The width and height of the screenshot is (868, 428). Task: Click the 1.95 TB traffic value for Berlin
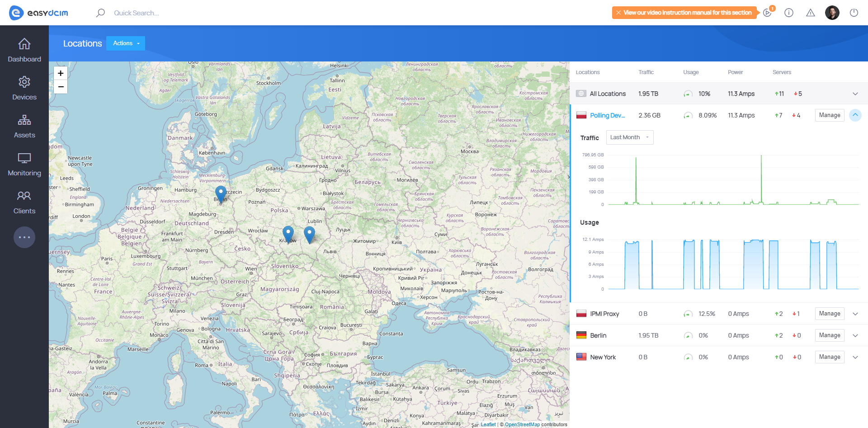tap(648, 335)
